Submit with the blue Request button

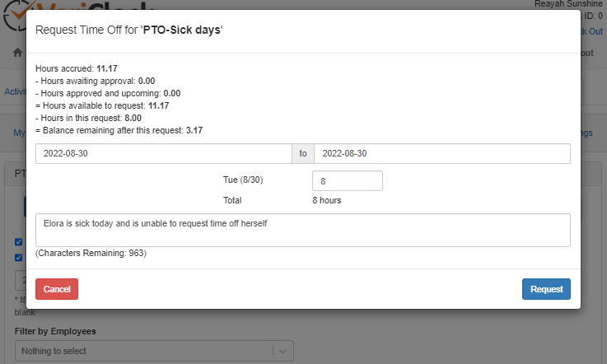point(546,289)
